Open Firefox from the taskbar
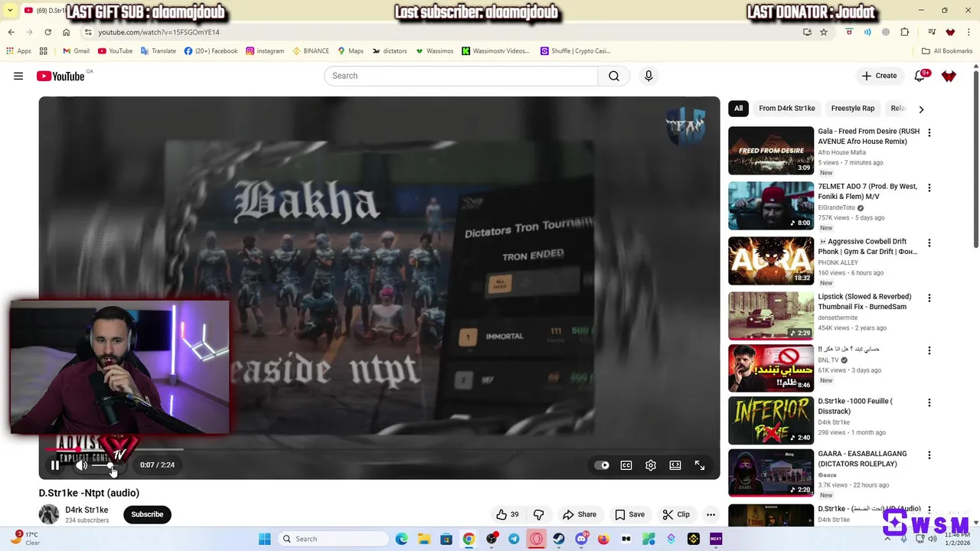The image size is (980, 551). (x=603, y=539)
